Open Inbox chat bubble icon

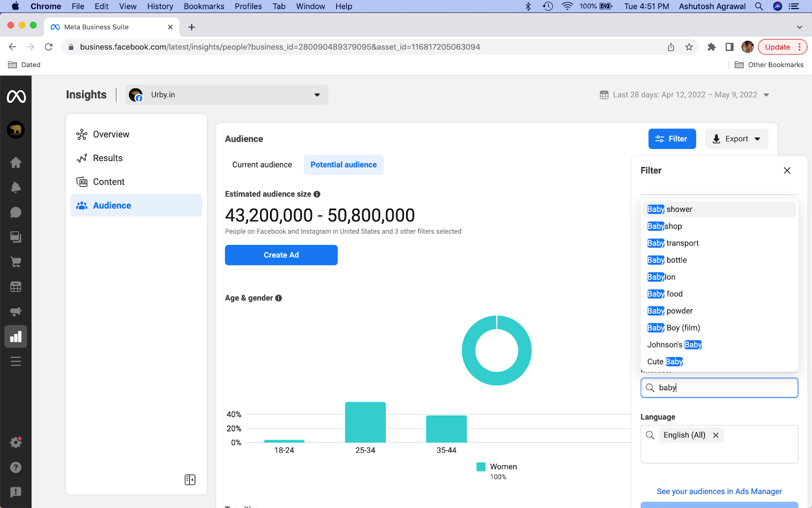point(16,212)
